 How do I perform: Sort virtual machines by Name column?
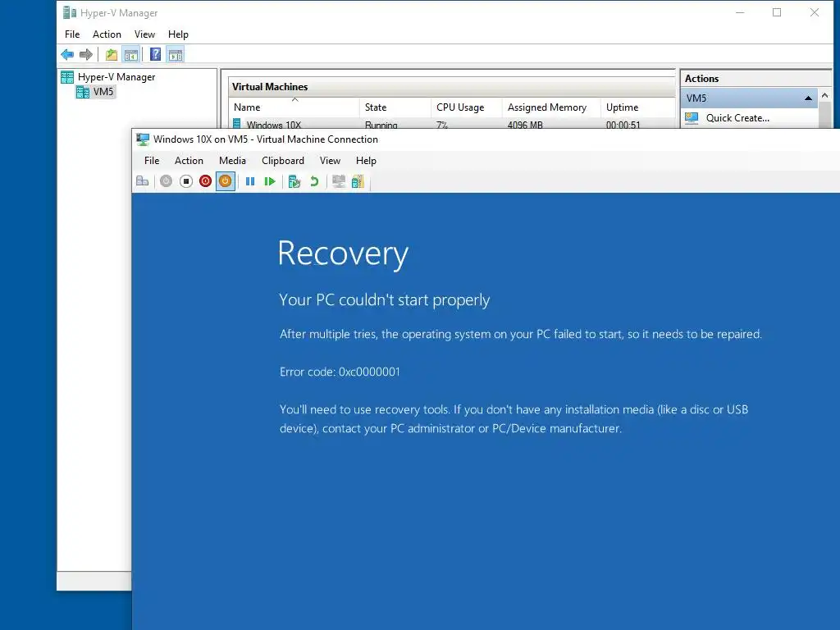(x=294, y=107)
